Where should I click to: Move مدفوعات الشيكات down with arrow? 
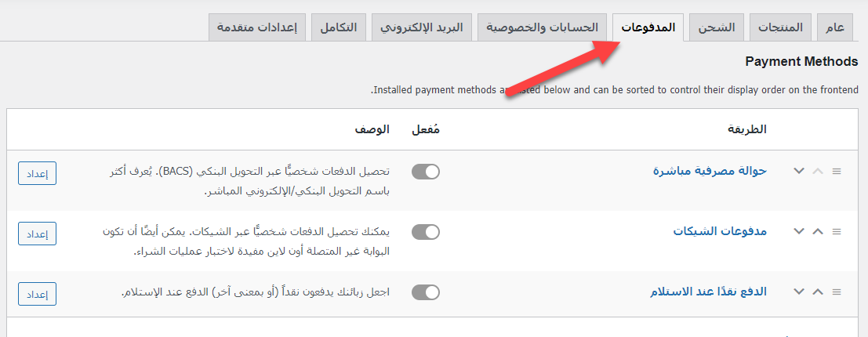pos(799,232)
